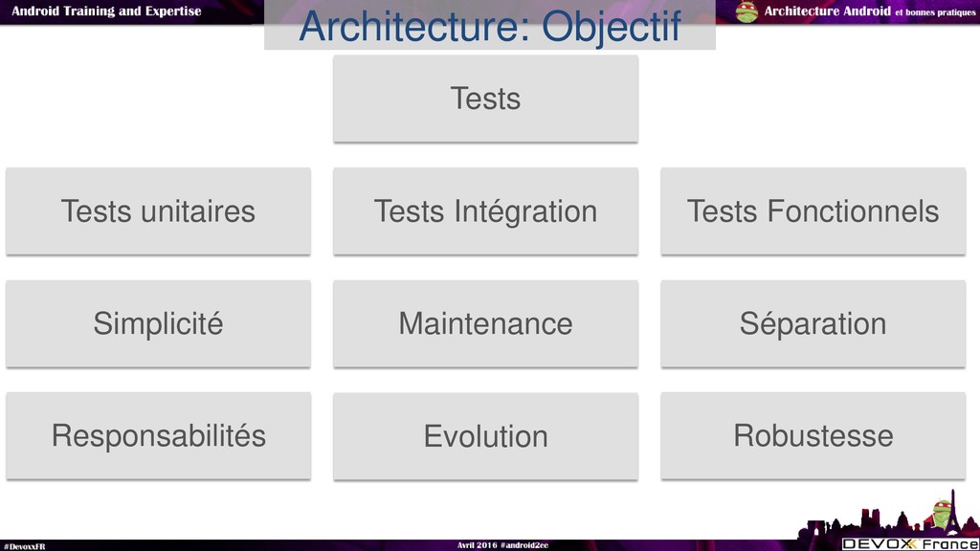Click the Android Training and Expertise header text

(x=106, y=11)
